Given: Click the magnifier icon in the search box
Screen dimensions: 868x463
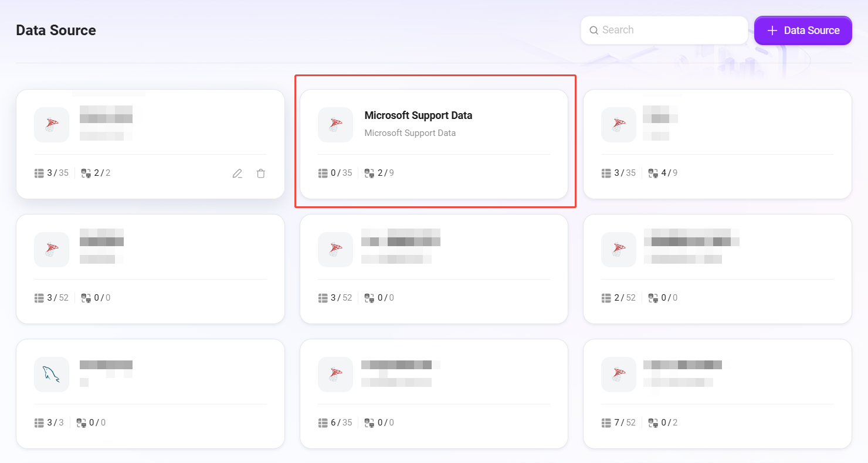Looking at the screenshot, I should 594,30.
